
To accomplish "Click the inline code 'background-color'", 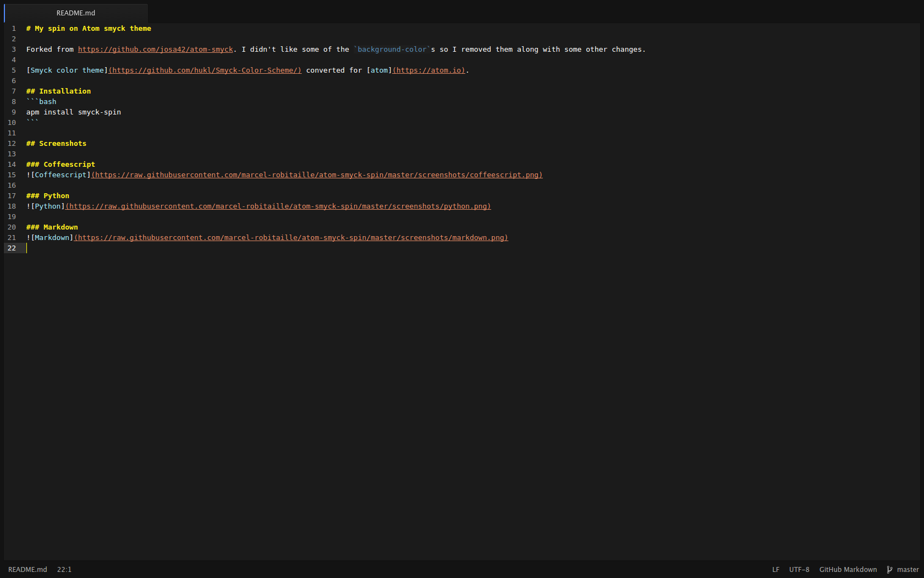I will click(x=392, y=50).
